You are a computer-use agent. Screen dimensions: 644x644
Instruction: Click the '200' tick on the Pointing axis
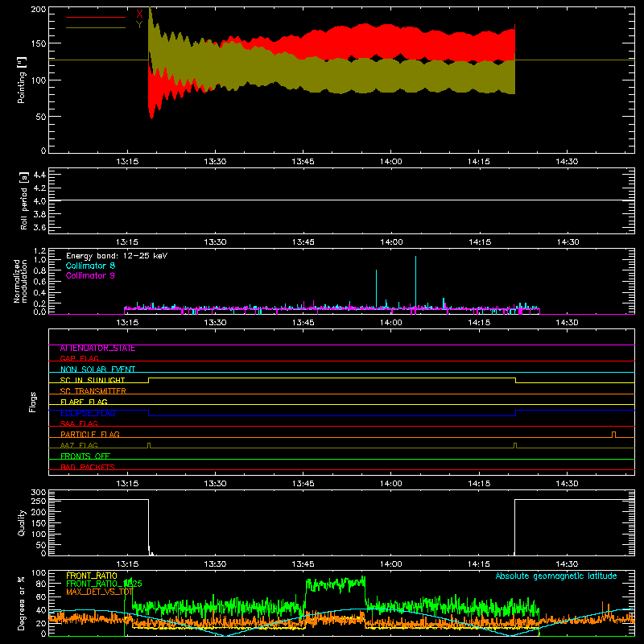coord(39,9)
